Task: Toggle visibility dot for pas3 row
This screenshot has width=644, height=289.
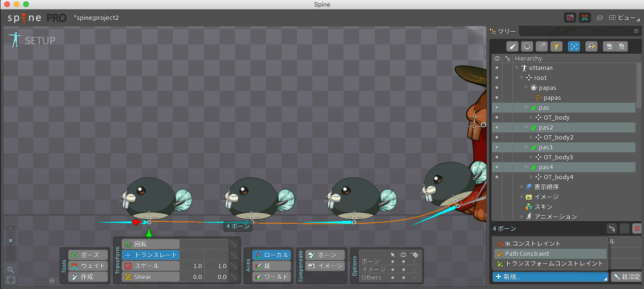Action: [497, 148]
